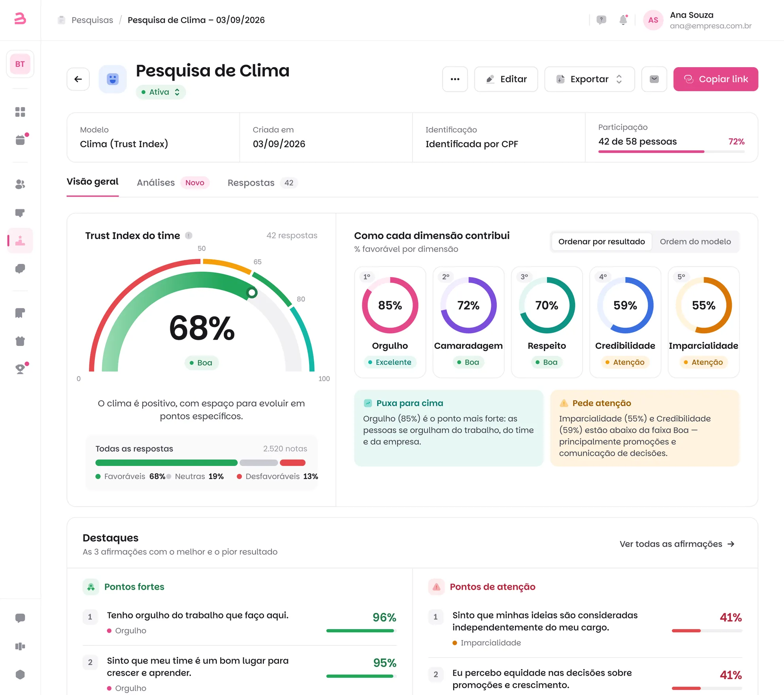Screen dimensions: 784x695
Task: Click the app logo in the sidebar
Action: click(x=20, y=19)
